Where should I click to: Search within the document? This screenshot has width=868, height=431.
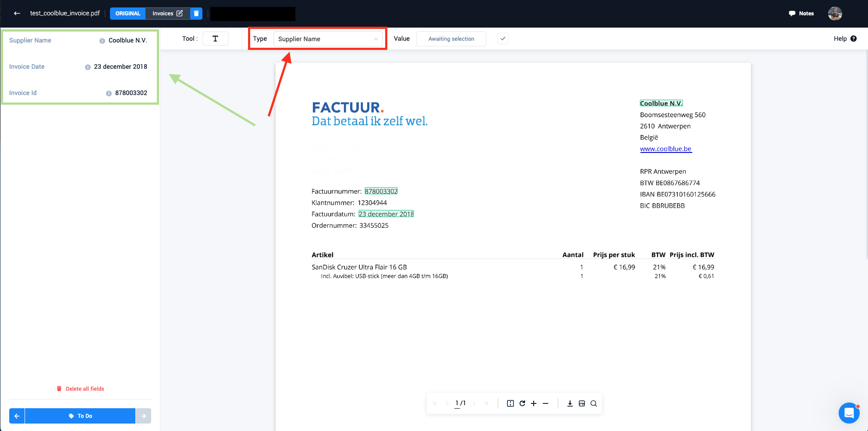coord(594,403)
